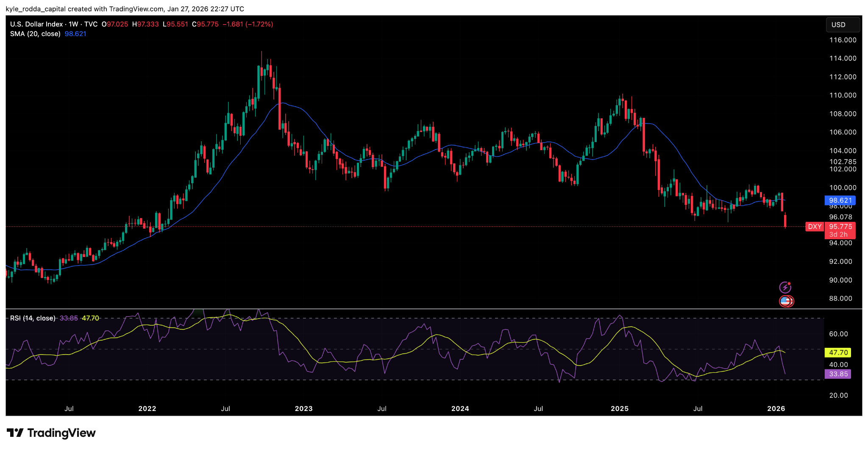This screenshot has width=868, height=450.
Task: Click the blue 98.621 SMA price label
Action: (x=840, y=200)
